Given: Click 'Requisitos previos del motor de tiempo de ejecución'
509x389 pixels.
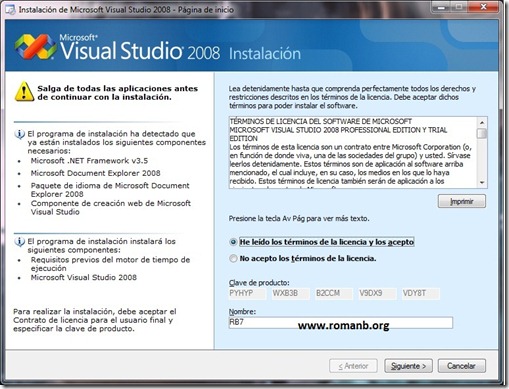Looking at the screenshot, I should pos(110,264).
